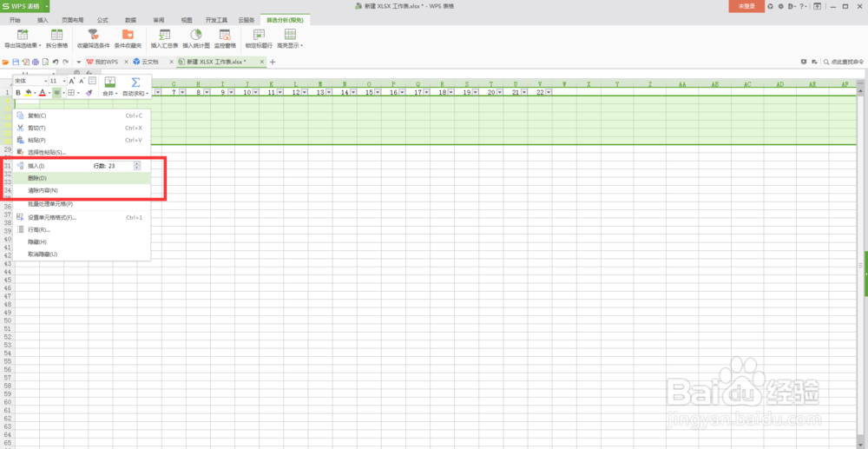The width and height of the screenshot is (868, 449).
Task: Choose 选择性粘贴(S) from the context menu
Action: tap(82, 152)
